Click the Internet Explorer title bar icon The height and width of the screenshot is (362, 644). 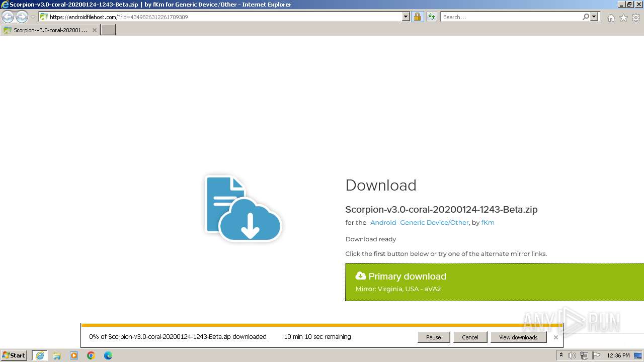point(5,5)
